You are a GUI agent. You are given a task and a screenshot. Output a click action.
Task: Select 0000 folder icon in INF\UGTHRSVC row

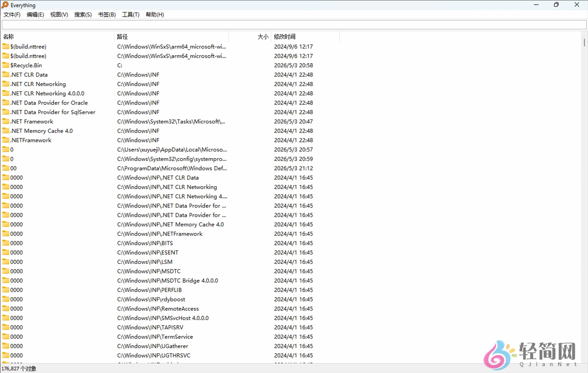tap(6, 355)
